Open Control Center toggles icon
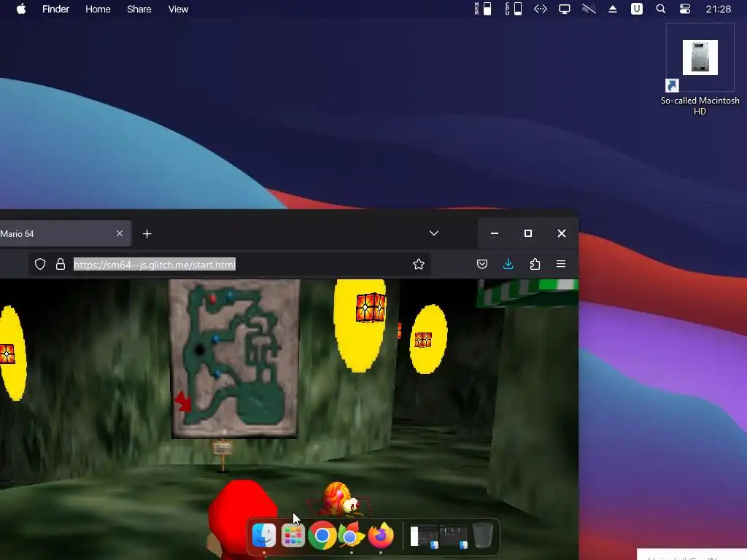This screenshot has width=747, height=560. 685,9
